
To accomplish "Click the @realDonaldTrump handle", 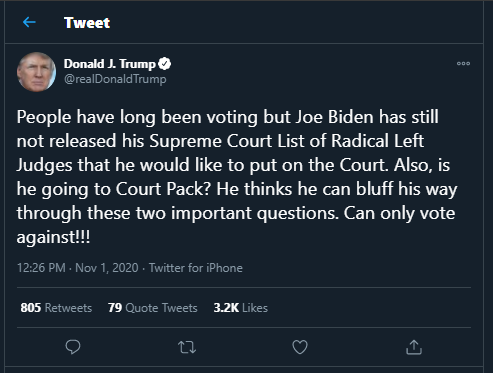I will pos(115,79).
